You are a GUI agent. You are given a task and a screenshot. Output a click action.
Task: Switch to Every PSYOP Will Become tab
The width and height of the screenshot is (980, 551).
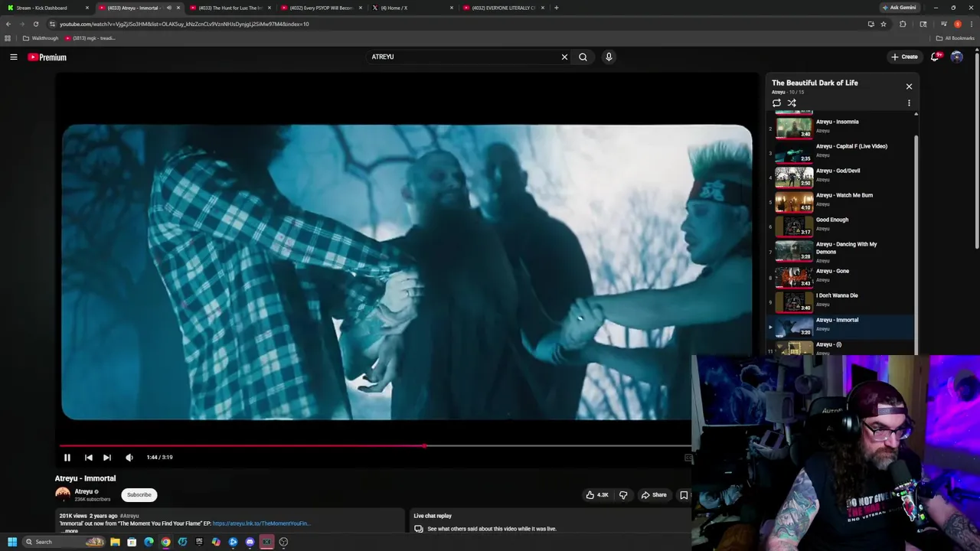[x=322, y=8]
